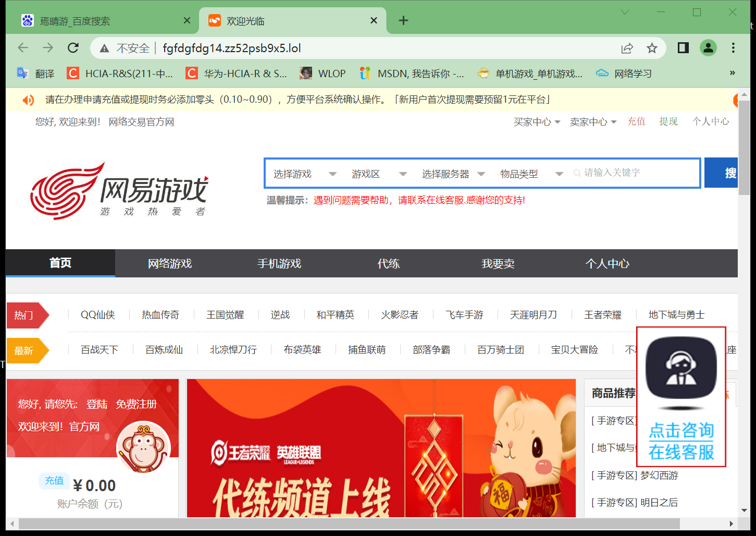
Task: Open the 选择服务器 dropdown
Action: (x=453, y=174)
